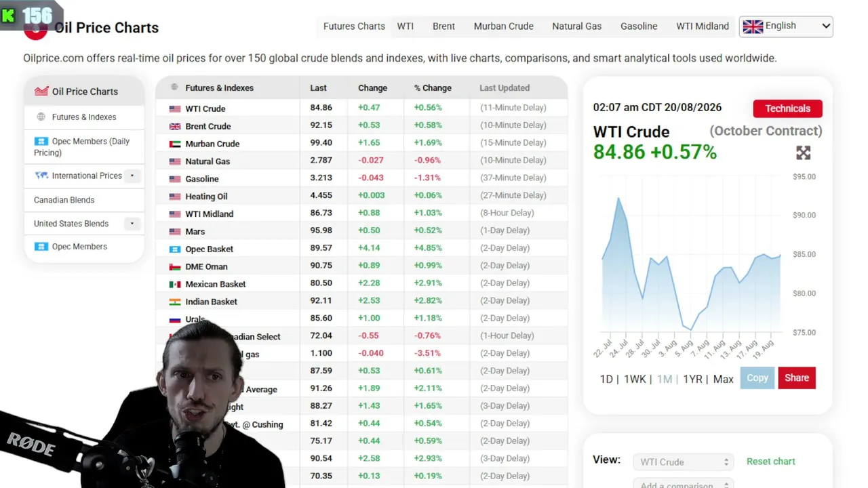Click the red Technicals button
The width and height of the screenshot is (868, 488).
(x=788, y=108)
